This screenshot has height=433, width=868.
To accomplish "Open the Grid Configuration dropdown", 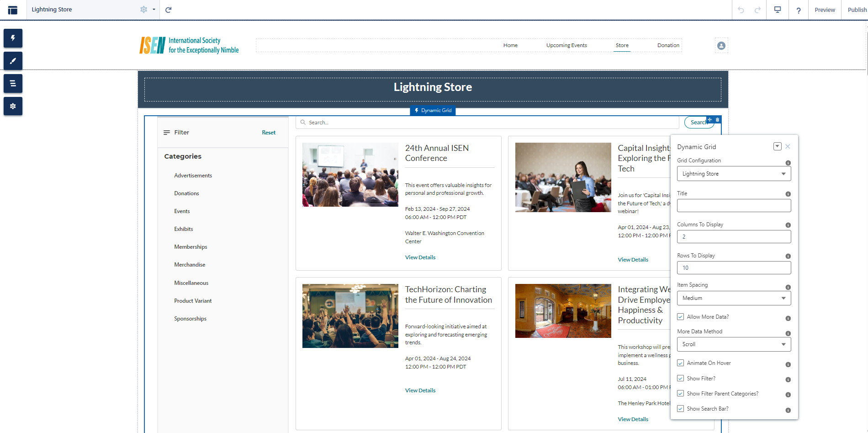I will coord(734,174).
